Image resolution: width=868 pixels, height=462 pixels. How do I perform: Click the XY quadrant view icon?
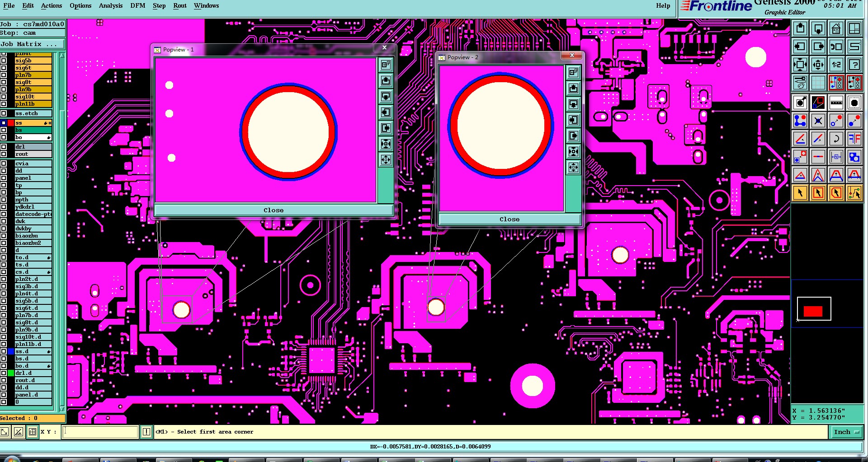[854, 28]
